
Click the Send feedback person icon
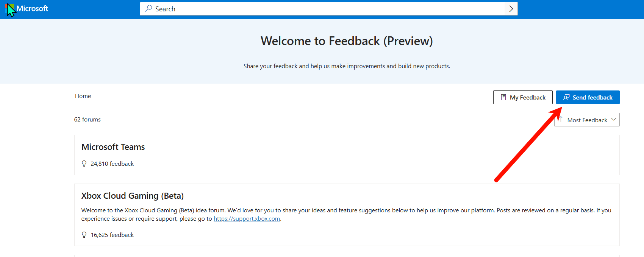[x=566, y=97]
